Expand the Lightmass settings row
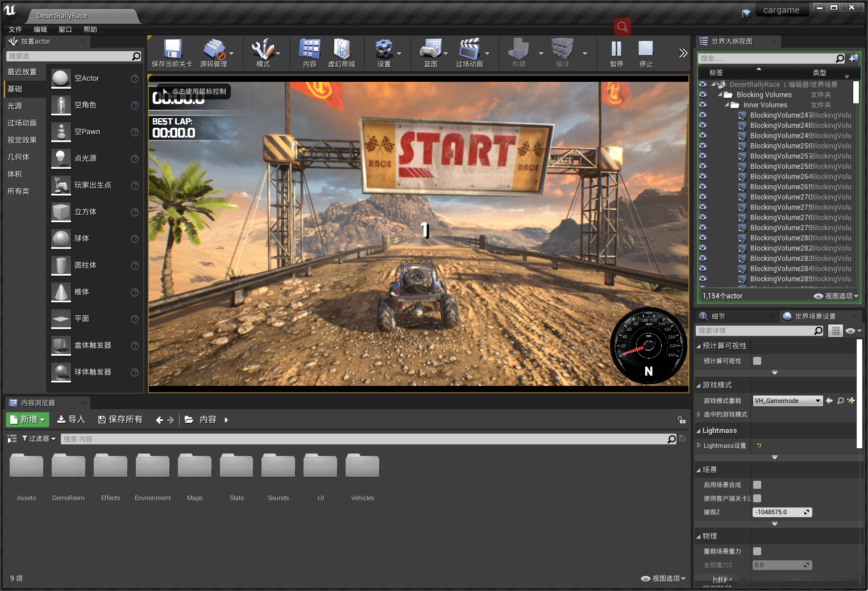 click(x=699, y=446)
